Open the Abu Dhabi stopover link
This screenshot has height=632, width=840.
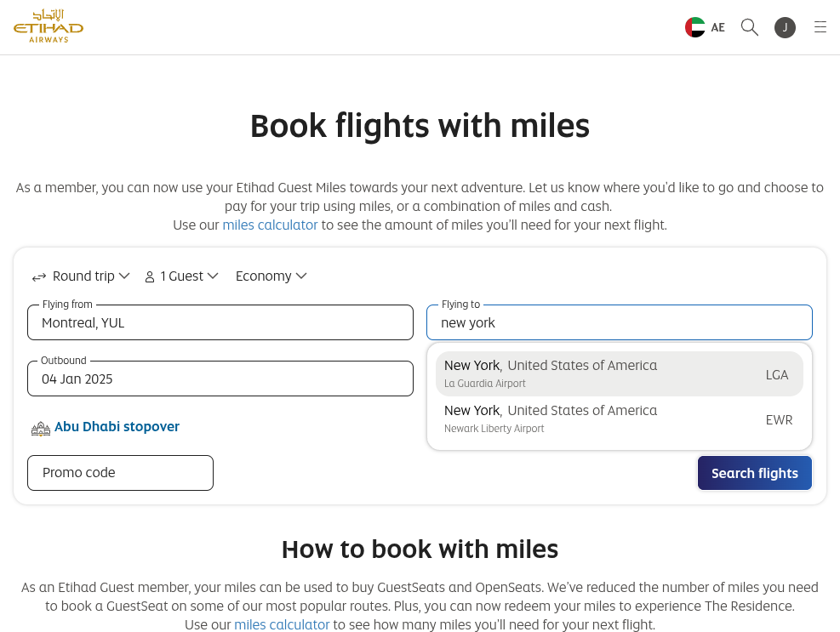[x=117, y=427]
